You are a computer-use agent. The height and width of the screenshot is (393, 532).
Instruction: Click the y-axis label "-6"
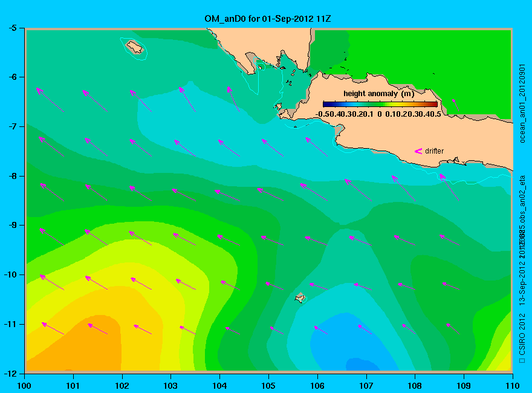tap(12, 77)
